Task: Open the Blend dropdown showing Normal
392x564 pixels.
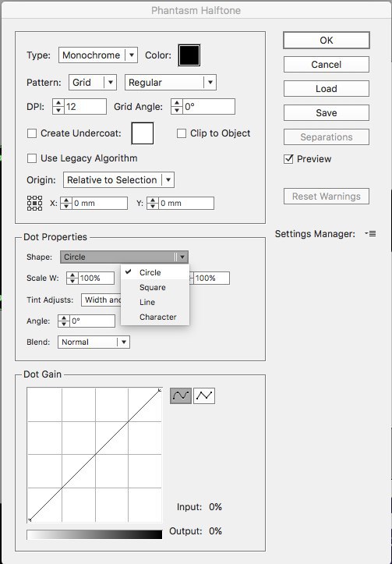Action: [x=94, y=342]
